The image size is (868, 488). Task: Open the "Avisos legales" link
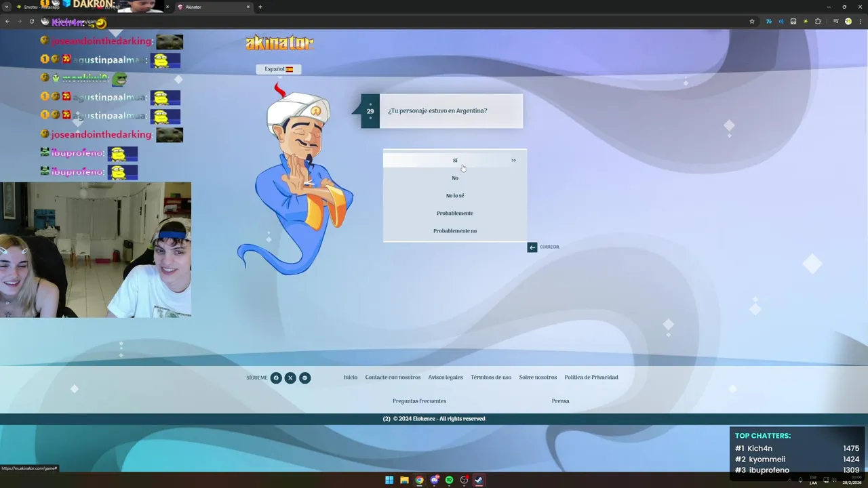[446, 378]
